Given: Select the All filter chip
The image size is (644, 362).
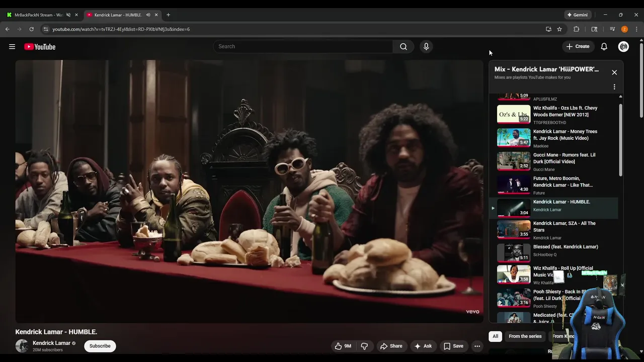Looking at the screenshot, I should (x=495, y=336).
